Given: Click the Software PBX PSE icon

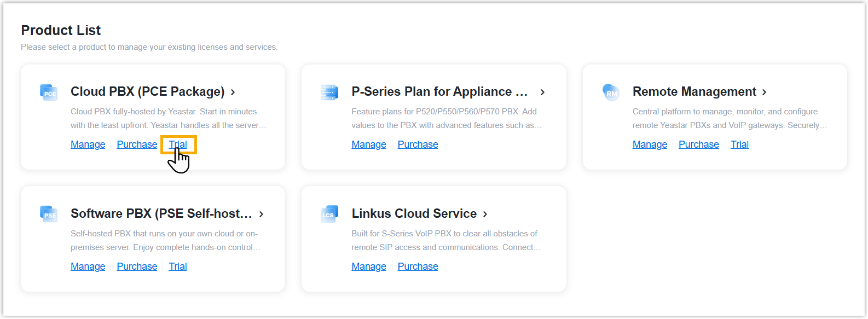Looking at the screenshot, I should pyautogui.click(x=49, y=214).
